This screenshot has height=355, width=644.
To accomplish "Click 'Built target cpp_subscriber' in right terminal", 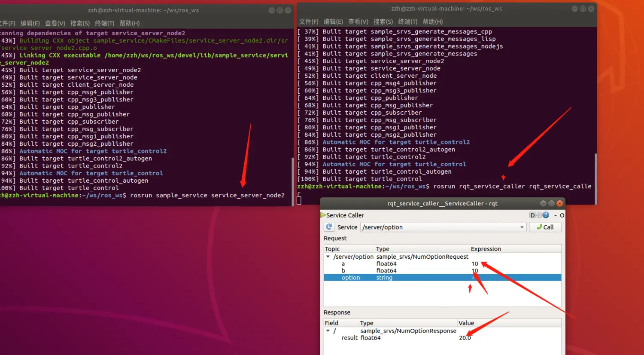I will pyautogui.click(x=360, y=113).
